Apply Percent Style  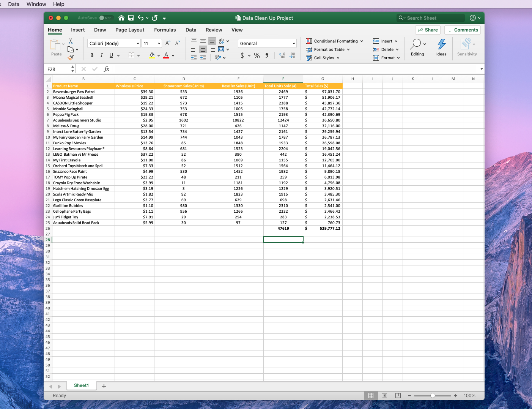point(257,55)
